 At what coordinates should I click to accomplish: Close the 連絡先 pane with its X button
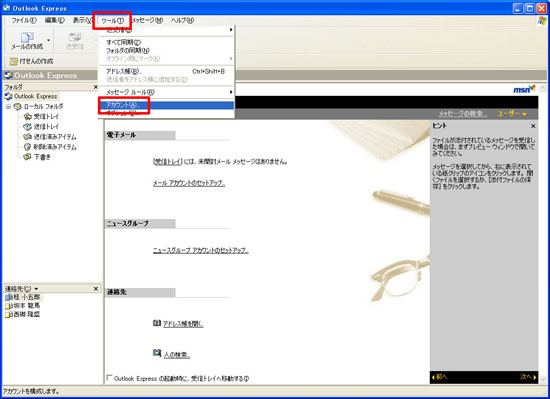96,289
